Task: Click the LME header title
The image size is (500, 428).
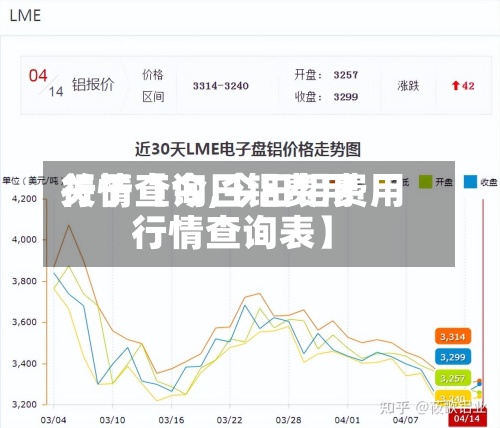Action: (x=25, y=16)
